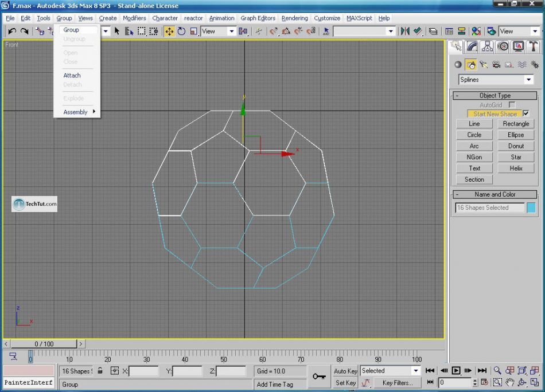This screenshot has width=545, height=392.
Task: Toggle the Set Key button
Action: click(345, 383)
